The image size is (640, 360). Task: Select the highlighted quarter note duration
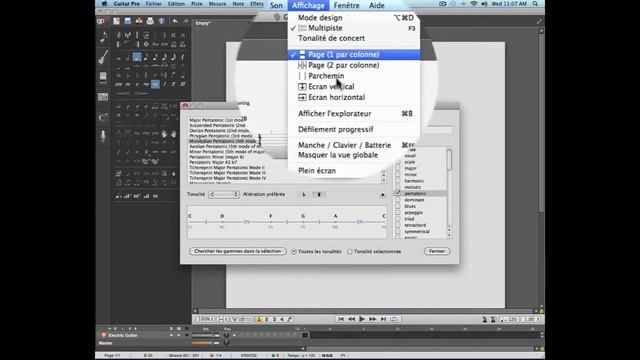(x=137, y=57)
